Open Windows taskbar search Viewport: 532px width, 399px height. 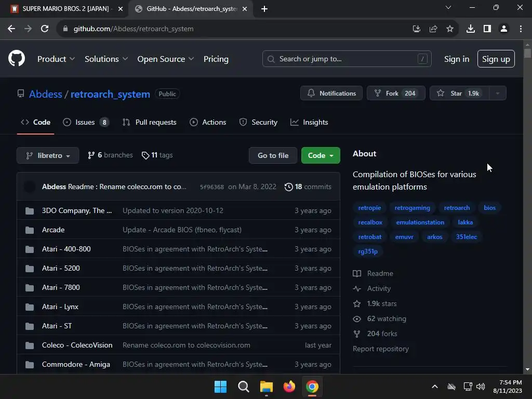click(244, 387)
